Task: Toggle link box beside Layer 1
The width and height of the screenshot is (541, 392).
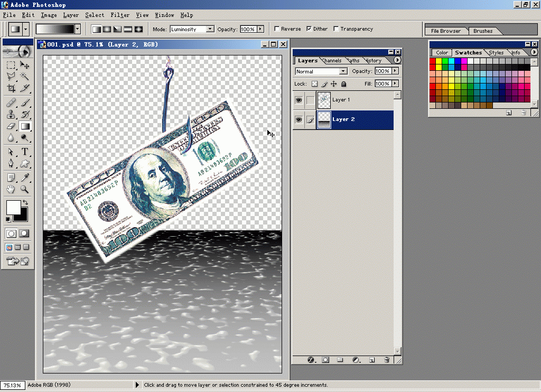Action: click(x=311, y=100)
